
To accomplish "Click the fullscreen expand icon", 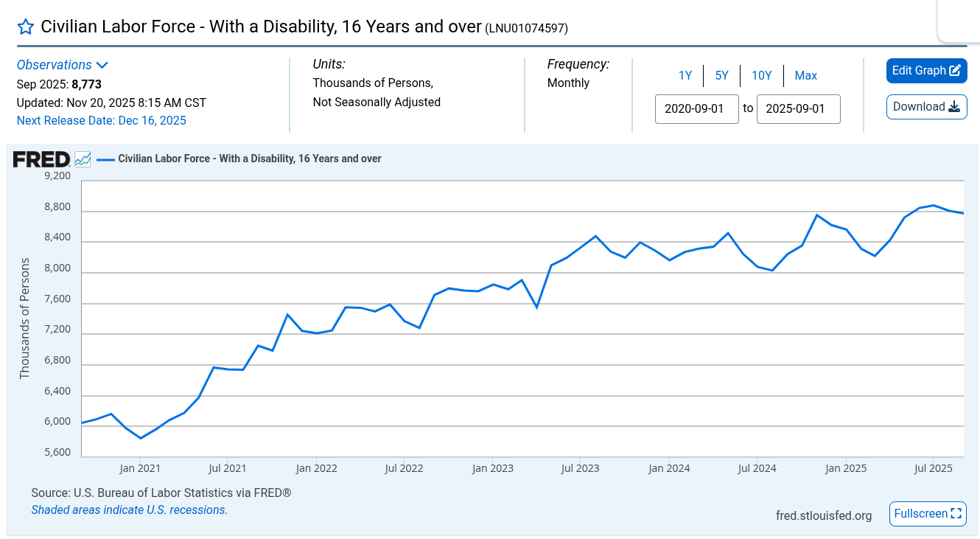I will [x=956, y=514].
